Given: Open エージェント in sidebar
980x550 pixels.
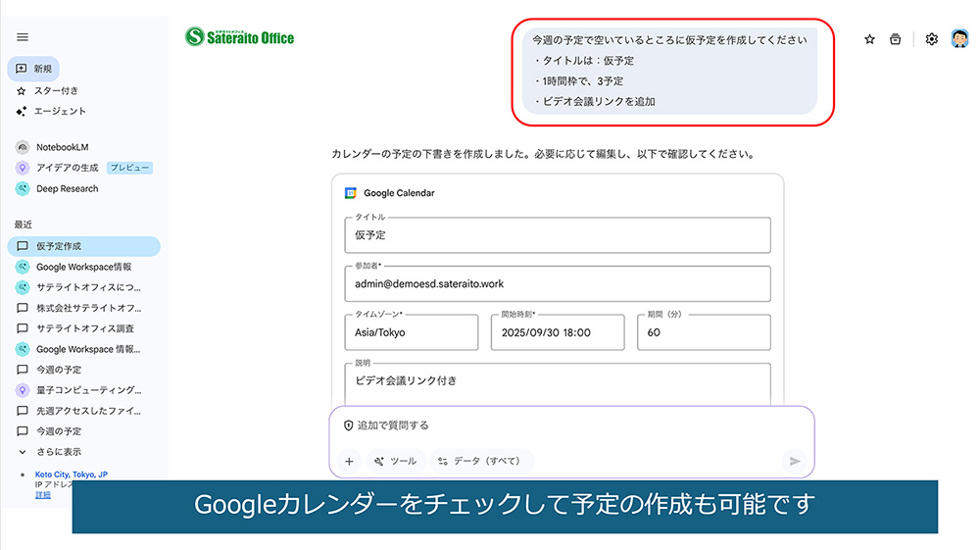Looking at the screenshot, I should (x=61, y=111).
